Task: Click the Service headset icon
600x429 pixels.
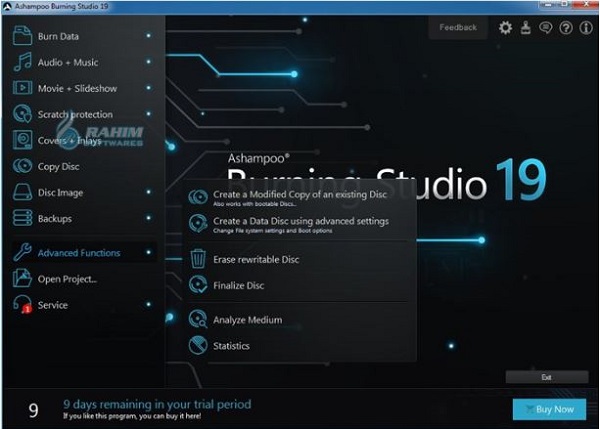Action: click(22, 305)
